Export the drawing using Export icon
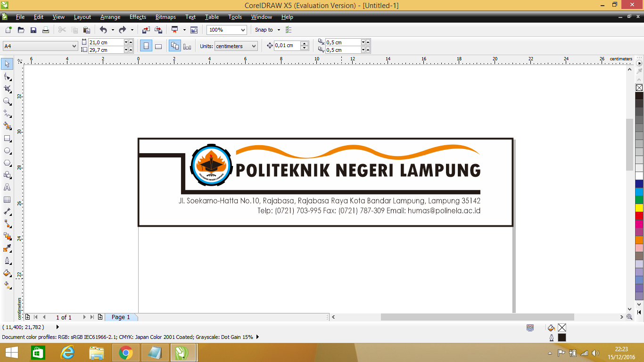Screen dimensions: 644x362 coord(158,30)
